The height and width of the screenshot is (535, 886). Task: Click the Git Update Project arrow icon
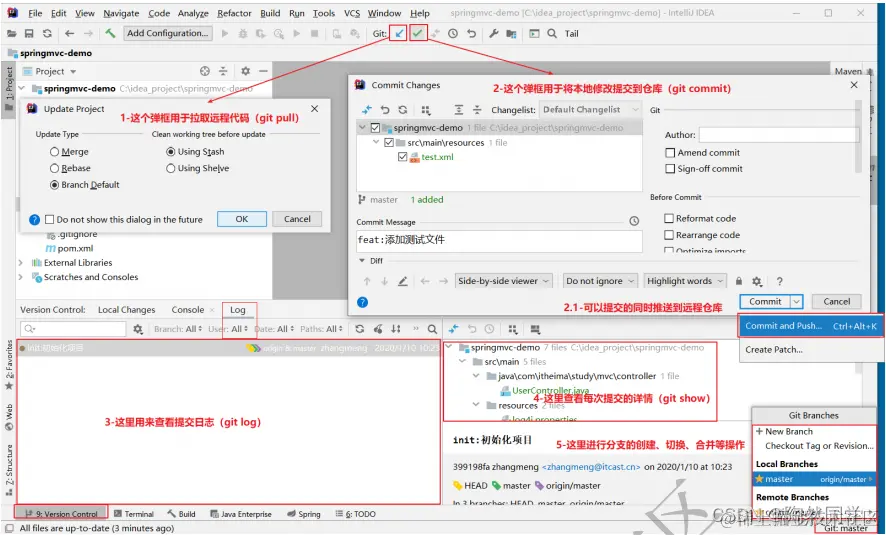[398, 33]
